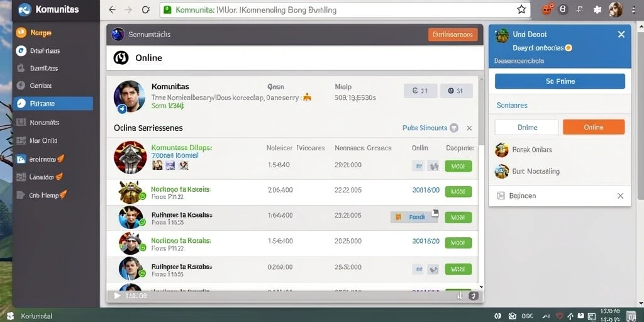This screenshot has height=322, width=644.
Task: Open the Burc Noctading contact
Action: point(528,171)
